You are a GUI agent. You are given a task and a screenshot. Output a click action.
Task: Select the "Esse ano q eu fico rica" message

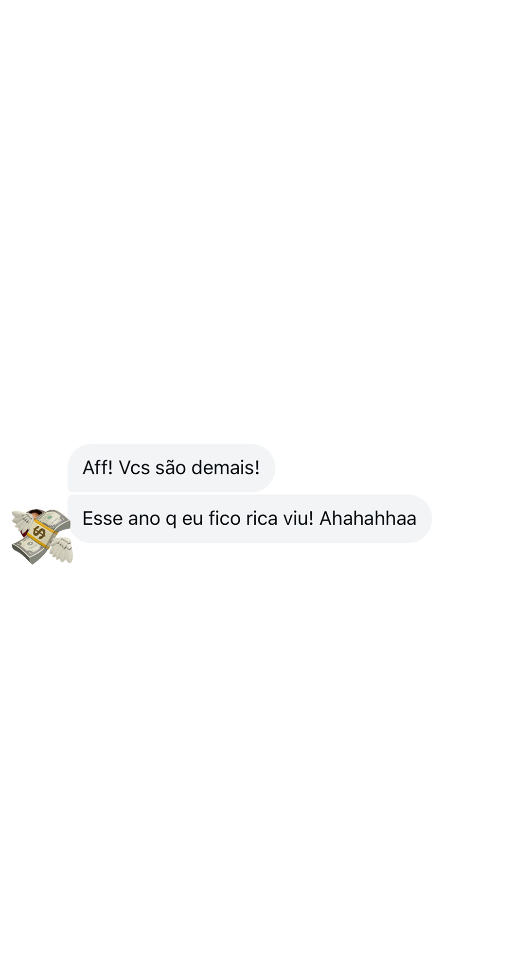pos(249,518)
